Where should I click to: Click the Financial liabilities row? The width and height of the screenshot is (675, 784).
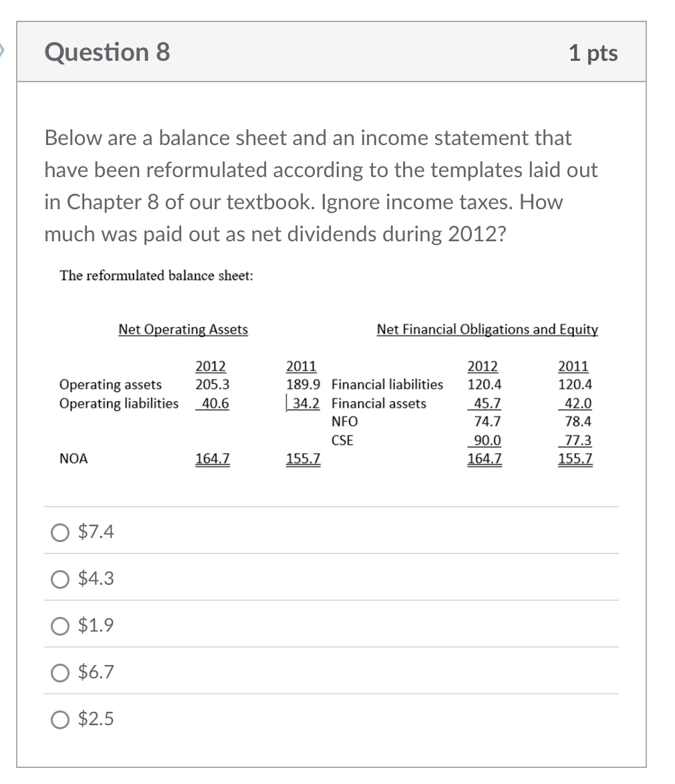(x=387, y=384)
